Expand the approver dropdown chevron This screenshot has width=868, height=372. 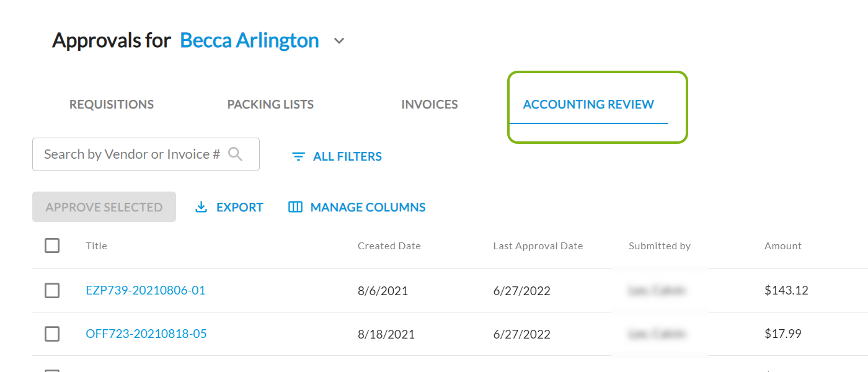click(339, 41)
